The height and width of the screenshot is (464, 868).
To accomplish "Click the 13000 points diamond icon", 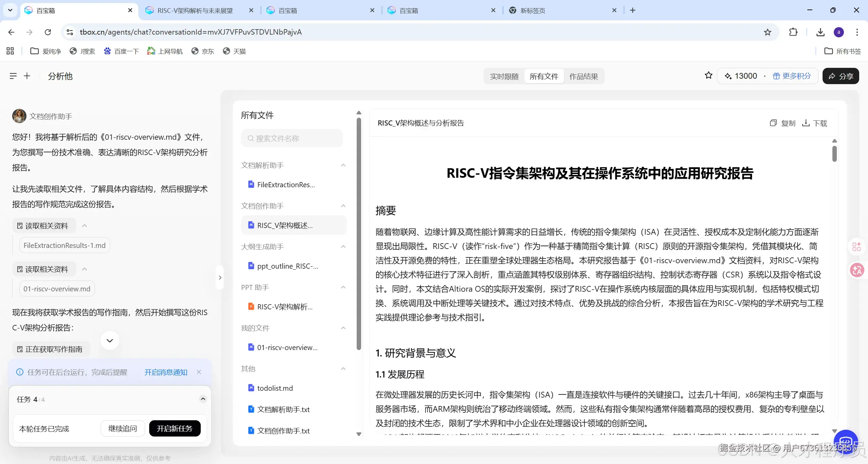I will [x=728, y=76].
